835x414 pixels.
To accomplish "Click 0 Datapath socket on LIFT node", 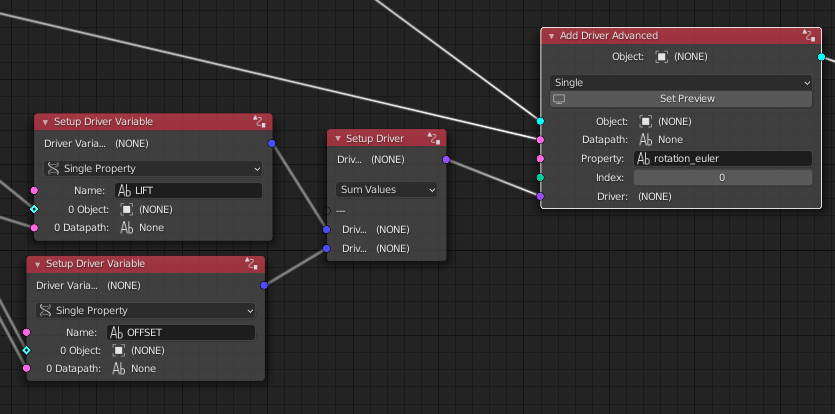I will click(35, 228).
